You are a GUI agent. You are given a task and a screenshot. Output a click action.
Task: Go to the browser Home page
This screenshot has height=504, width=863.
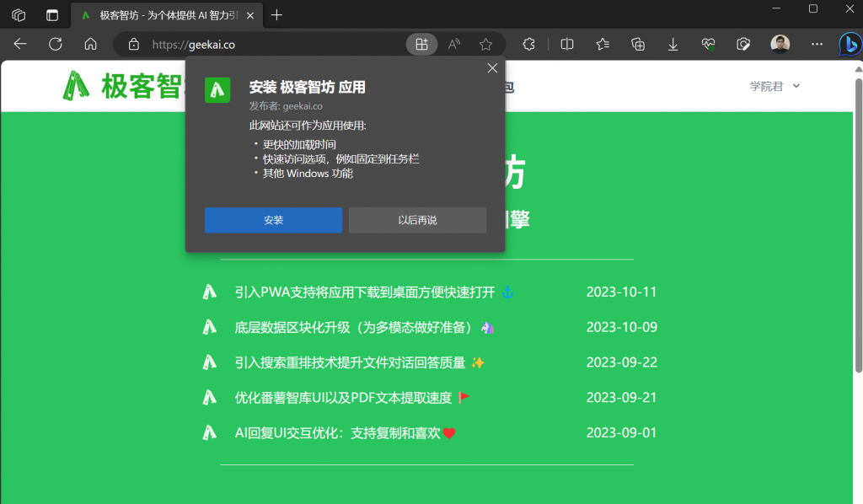pos(91,44)
